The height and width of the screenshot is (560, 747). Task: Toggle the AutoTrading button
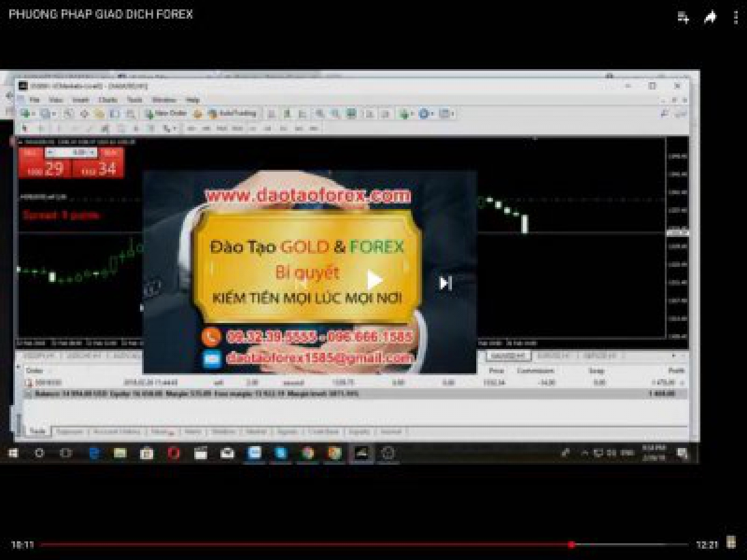[x=232, y=114]
